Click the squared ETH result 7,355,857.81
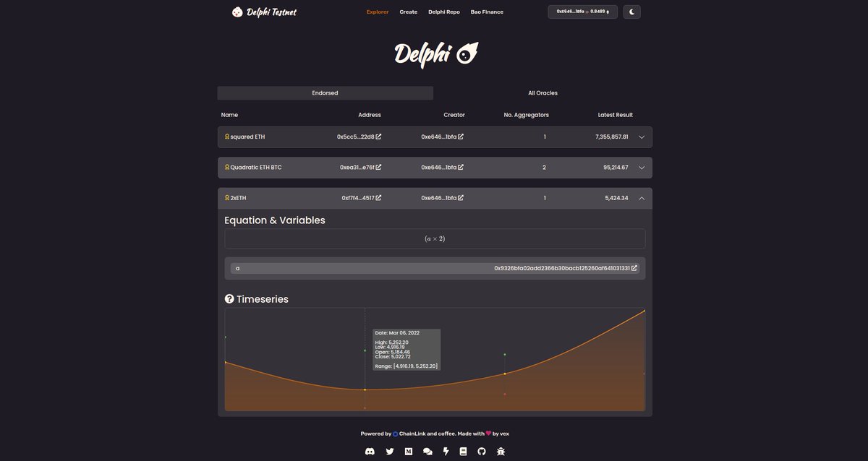The height and width of the screenshot is (461, 868). (x=612, y=137)
